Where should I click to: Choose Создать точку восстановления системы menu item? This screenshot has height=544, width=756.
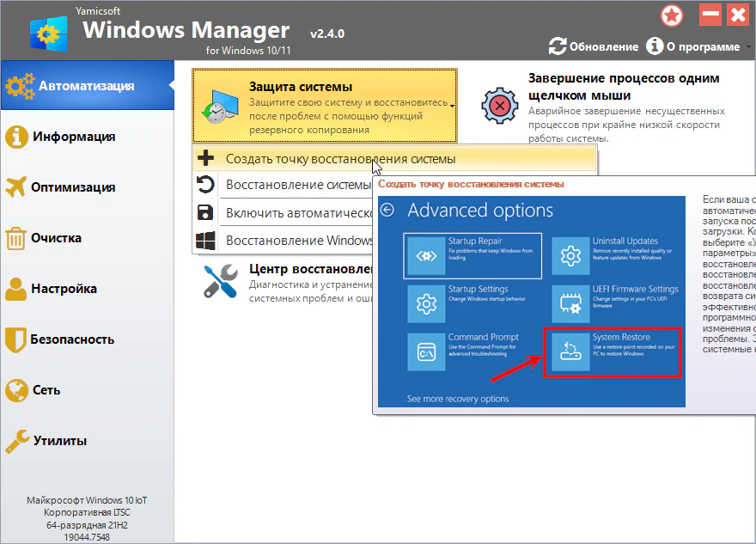click(x=394, y=158)
